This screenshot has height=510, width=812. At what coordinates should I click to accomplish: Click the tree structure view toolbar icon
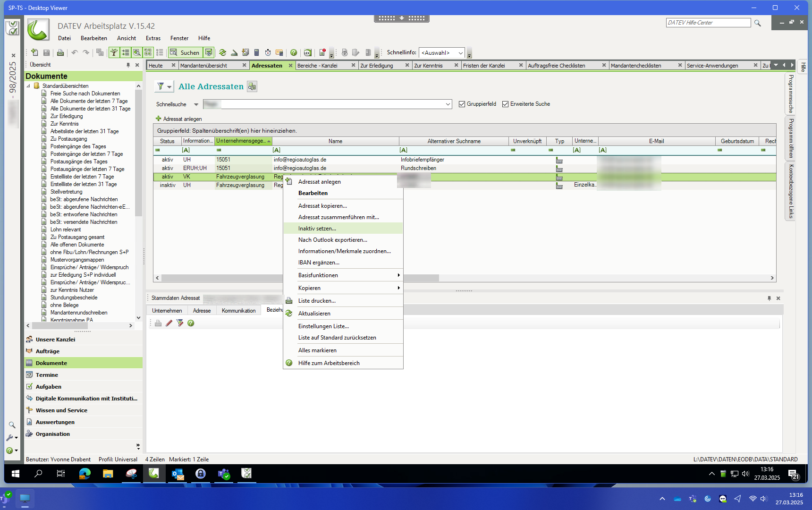pyautogui.click(x=114, y=52)
